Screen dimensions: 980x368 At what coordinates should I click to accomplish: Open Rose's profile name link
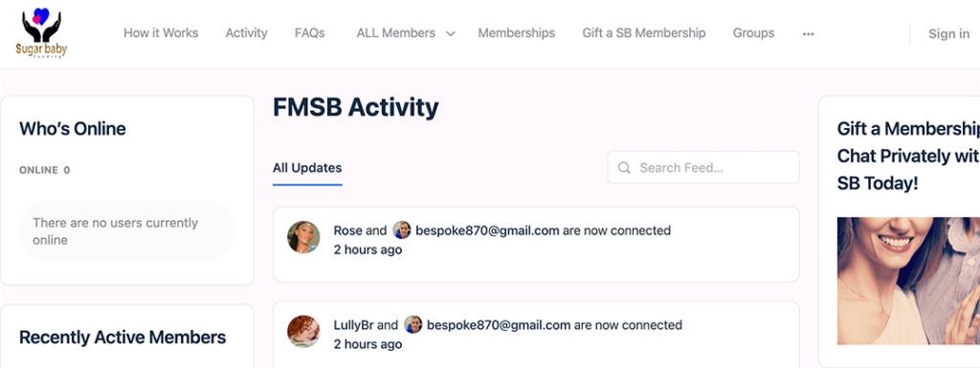347,230
